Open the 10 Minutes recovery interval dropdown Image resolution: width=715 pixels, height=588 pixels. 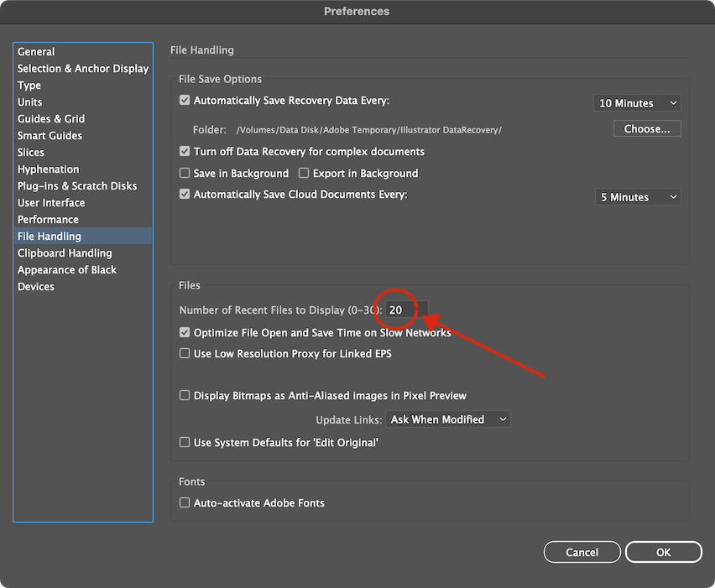[637, 102]
